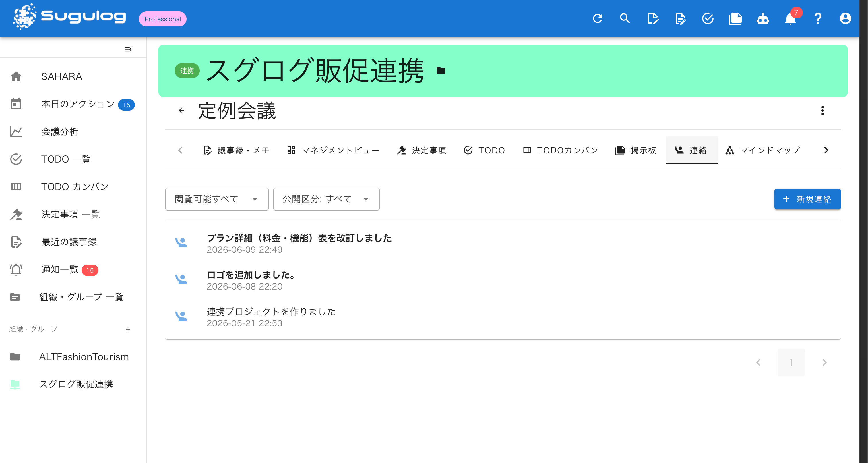This screenshot has height=463, width=868.
Task: Switch to 決定事項 tab
Action: click(x=422, y=150)
